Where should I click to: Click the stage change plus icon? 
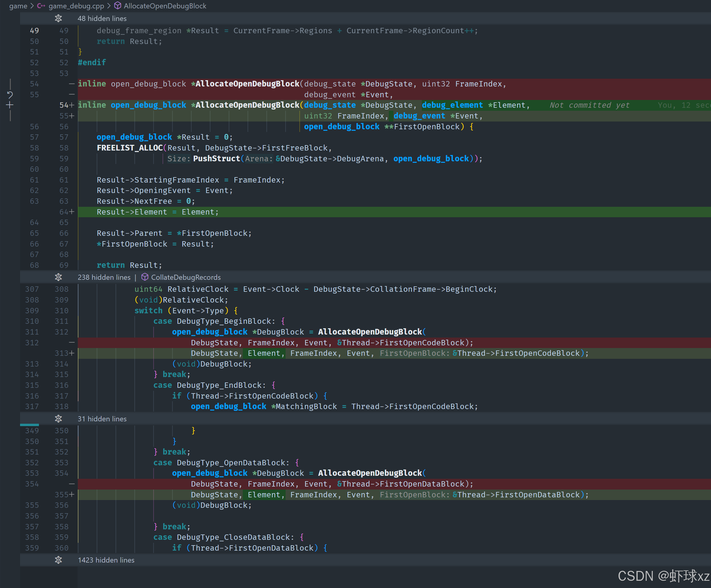10,105
